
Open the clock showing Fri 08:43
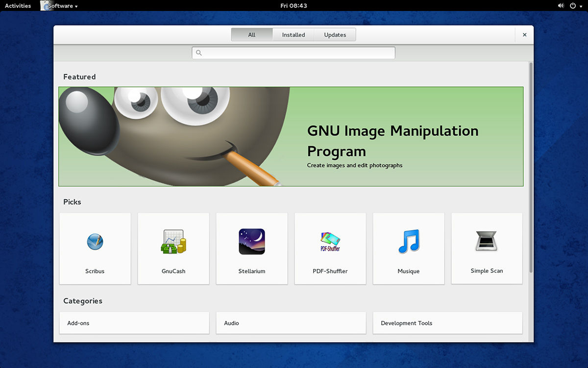[x=294, y=6]
